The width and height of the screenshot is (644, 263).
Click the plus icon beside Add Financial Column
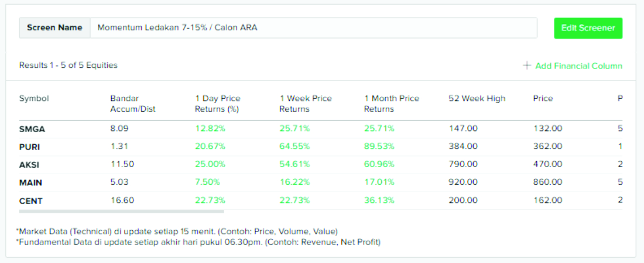(x=527, y=65)
